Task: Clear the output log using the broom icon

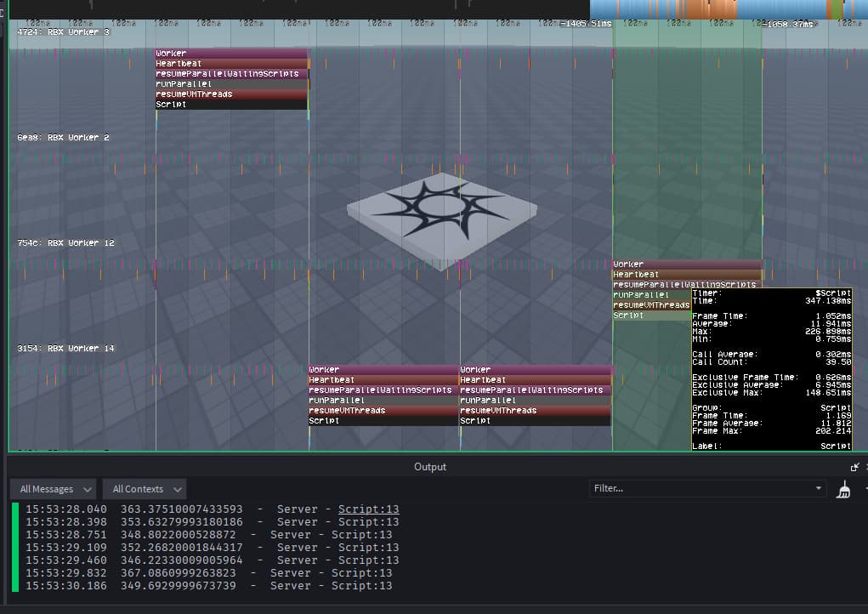Action: (x=843, y=490)
